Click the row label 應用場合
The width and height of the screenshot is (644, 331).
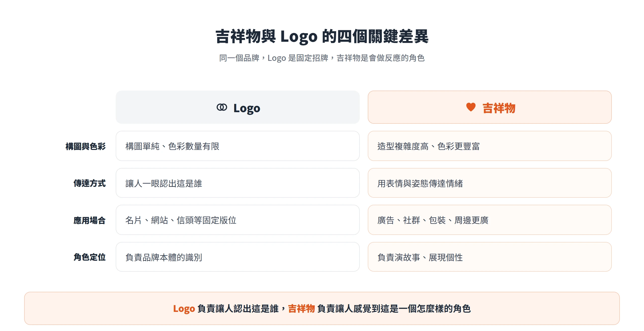[x=90, y=220]
